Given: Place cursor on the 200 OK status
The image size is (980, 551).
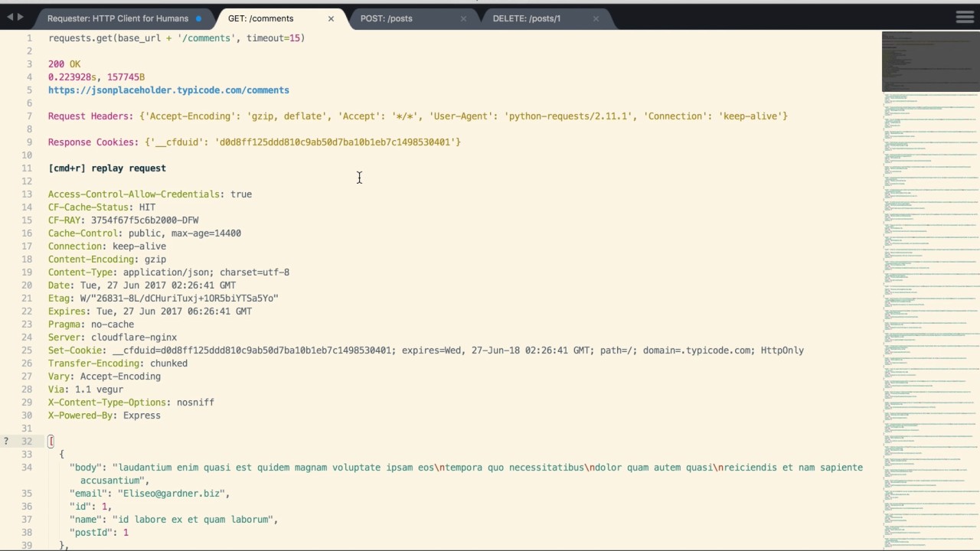Looking at the screenshot, I should pos(64,64).
